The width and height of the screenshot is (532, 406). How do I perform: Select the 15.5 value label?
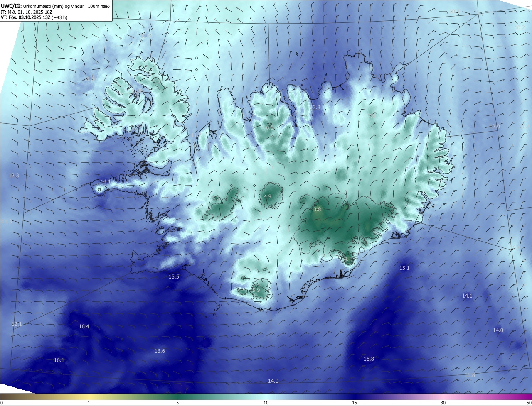[174, 277]
